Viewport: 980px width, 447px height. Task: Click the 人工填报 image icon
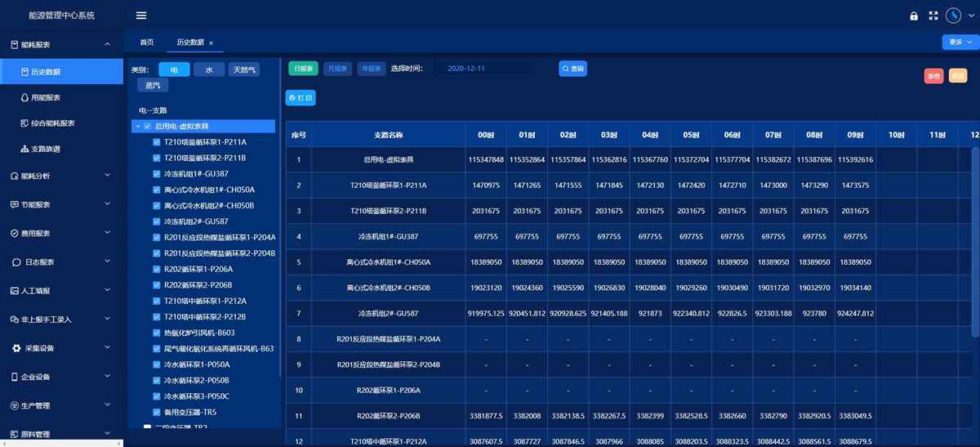coord(15,290)
